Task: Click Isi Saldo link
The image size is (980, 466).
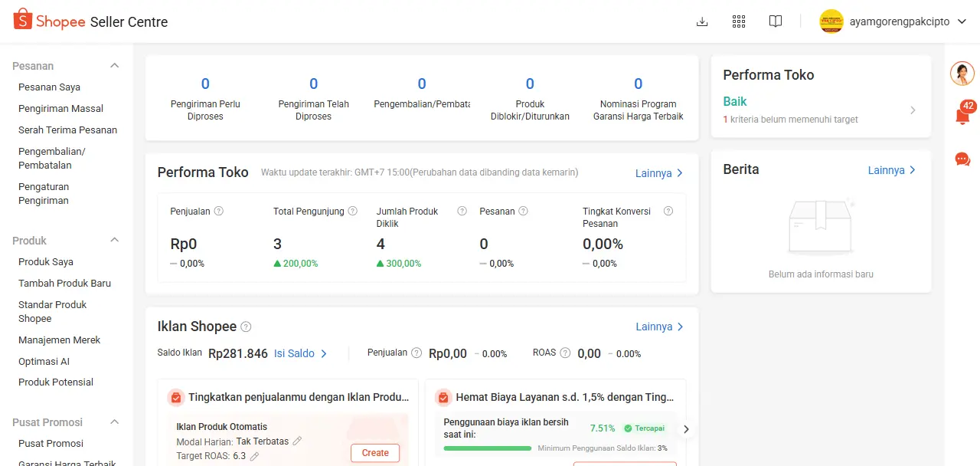Action: click(x=301, y=353)
